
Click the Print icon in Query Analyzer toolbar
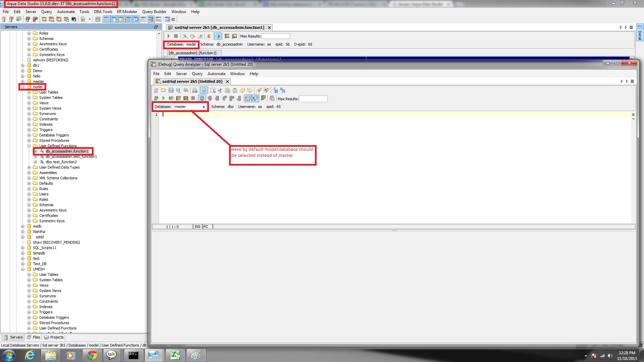pos(195,90)
